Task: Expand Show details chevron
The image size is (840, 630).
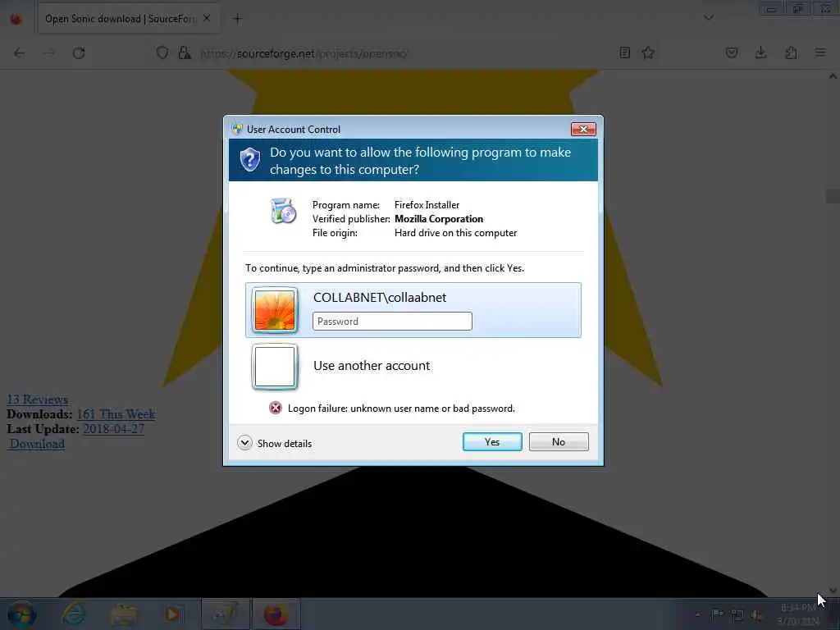Action: [x=244, y=443]
